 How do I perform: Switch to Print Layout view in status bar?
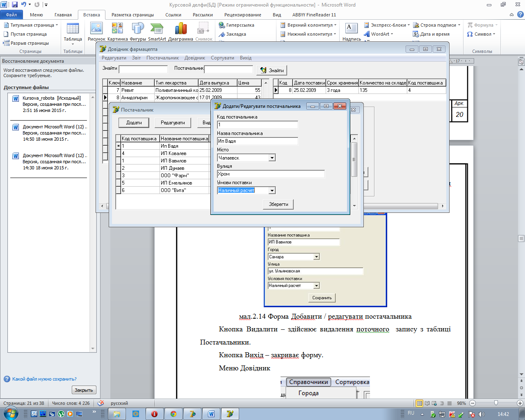(x=419, y=403)
